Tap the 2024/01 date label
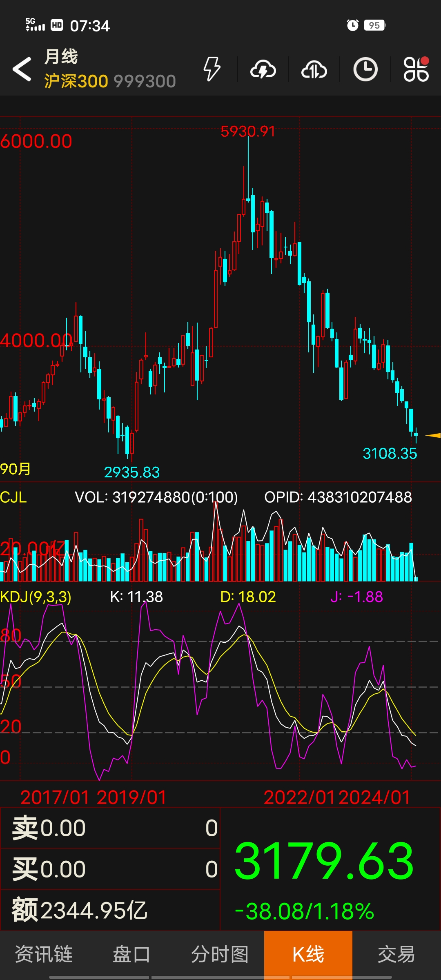Screen dimensions: 441x980 374,797
